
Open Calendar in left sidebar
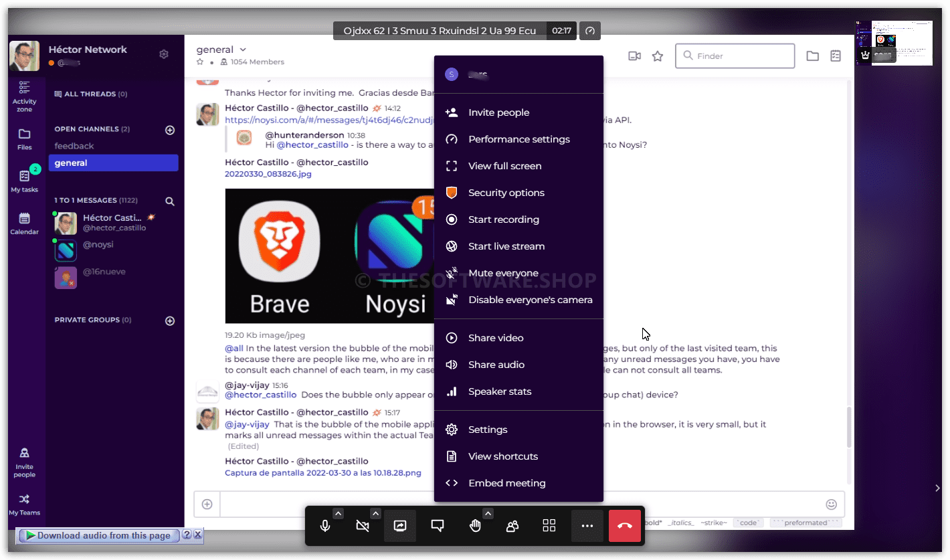pyautogui.click(x=25, y=223)
